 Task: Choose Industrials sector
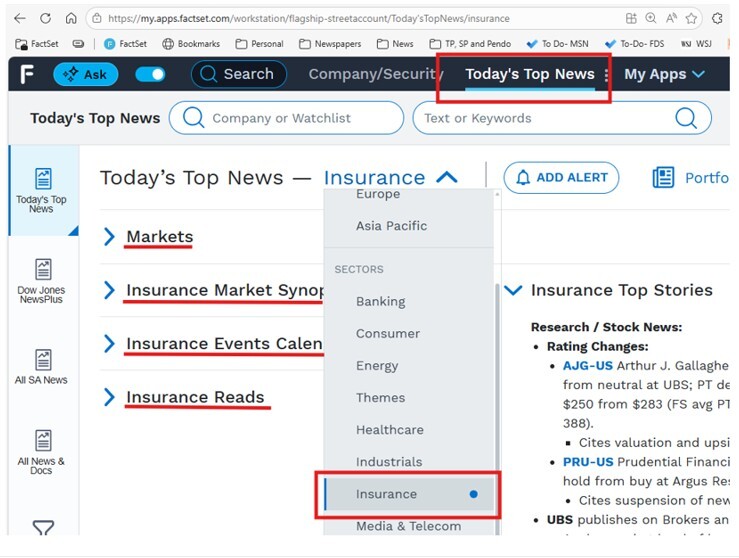(x=389, y=462)
